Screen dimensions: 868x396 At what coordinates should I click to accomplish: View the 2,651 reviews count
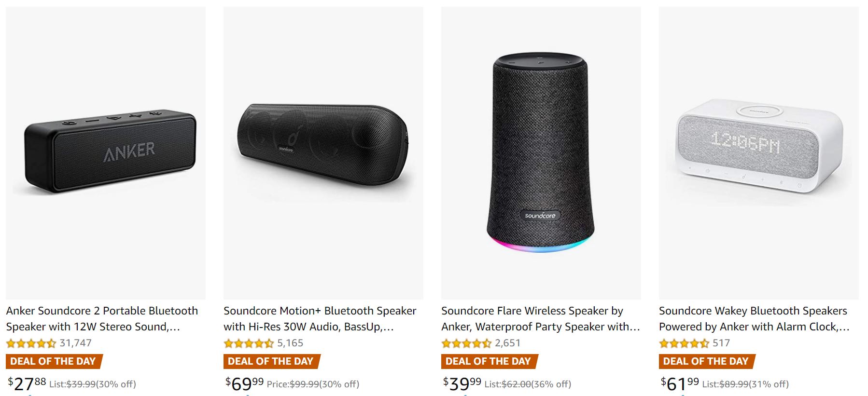click(x=508, y=343)
